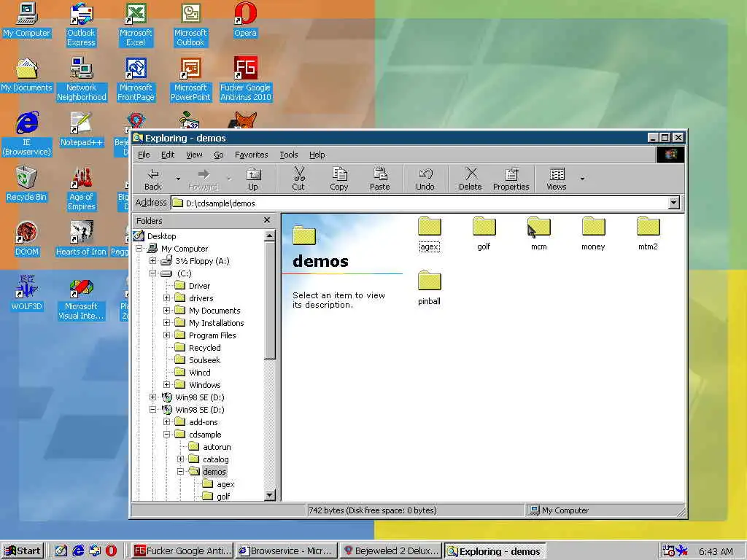Select Recycled folder in the tree
This screenshot has width=747, height=560.
[x=205, y=348]
